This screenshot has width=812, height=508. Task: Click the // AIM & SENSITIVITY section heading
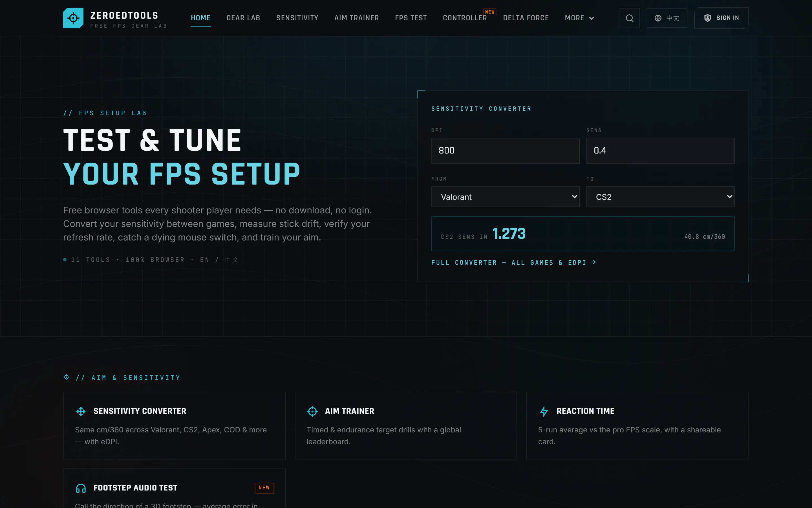click(x=128, y=378)
